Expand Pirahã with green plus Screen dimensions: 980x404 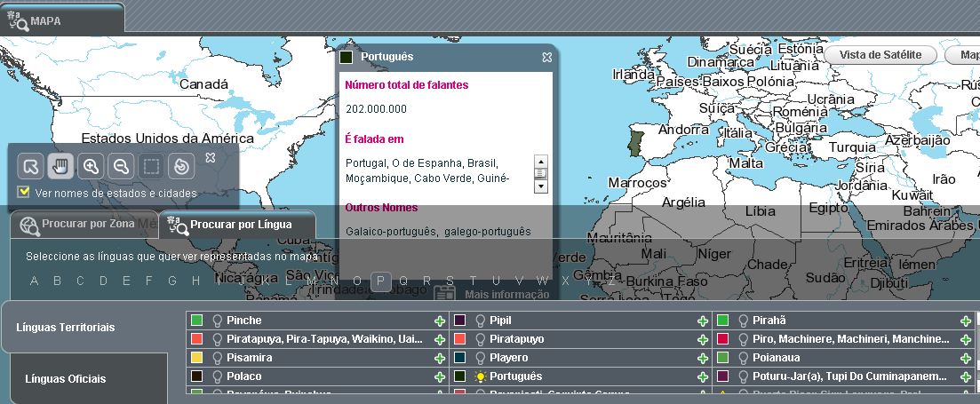[x=966, y=321]
